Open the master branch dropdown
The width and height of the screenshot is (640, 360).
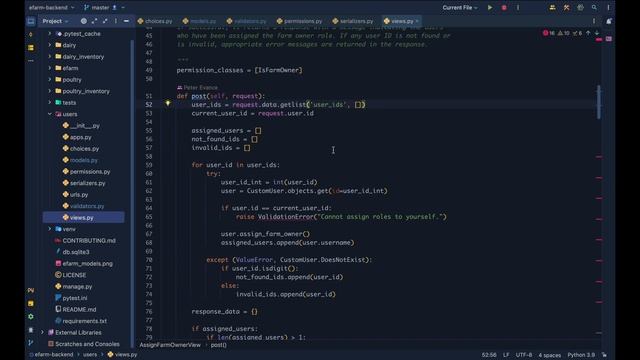coord(104,8)
